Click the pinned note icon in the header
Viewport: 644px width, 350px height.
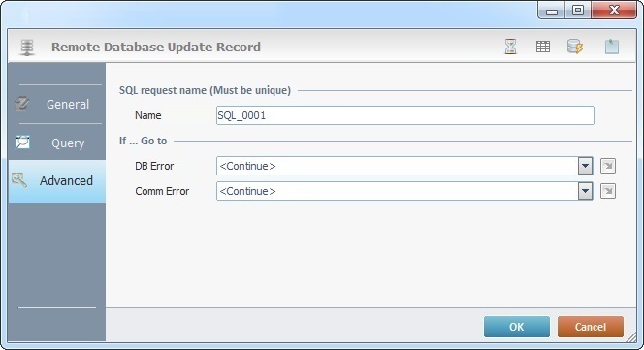point(612,47)
